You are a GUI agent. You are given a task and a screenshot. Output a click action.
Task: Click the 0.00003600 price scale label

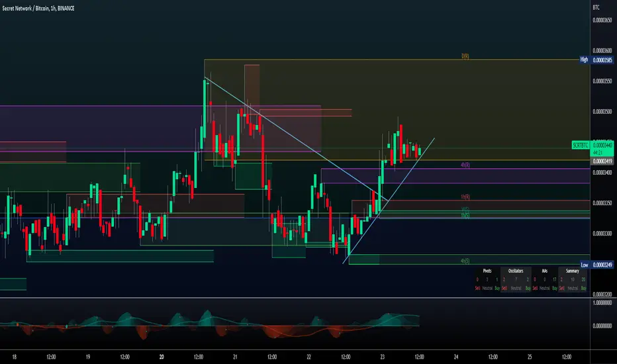[602, 51]
